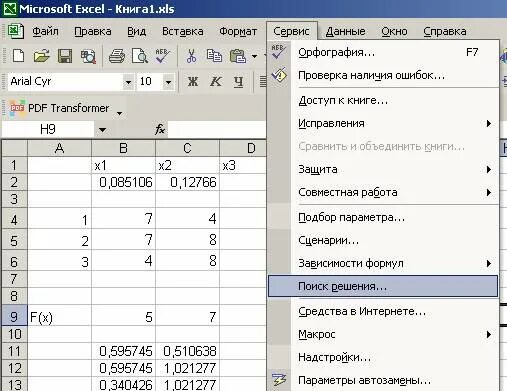Click the search/permission icon beside Save
Image resolution: width=507 pixels, height=391 pixels.
88,56
